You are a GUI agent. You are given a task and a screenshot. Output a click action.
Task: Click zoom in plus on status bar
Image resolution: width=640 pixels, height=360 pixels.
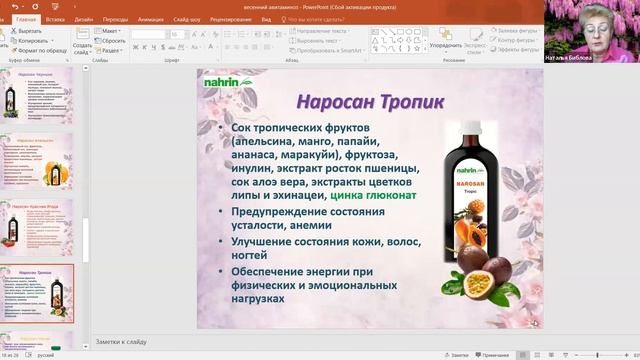627,356
